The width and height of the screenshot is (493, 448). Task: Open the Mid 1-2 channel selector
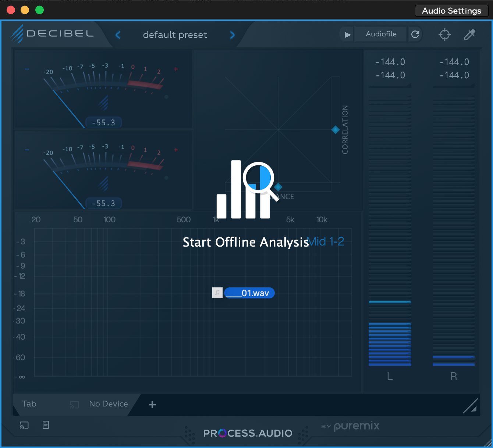[326, 241]
